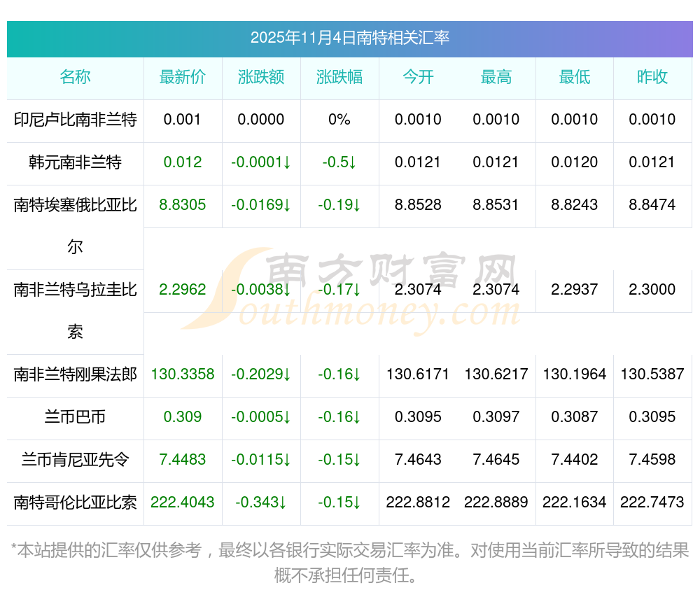Screen dimensions: 700x597
Task: Select the 韩元南非兰特 currency pair
Action: (75, 162)
